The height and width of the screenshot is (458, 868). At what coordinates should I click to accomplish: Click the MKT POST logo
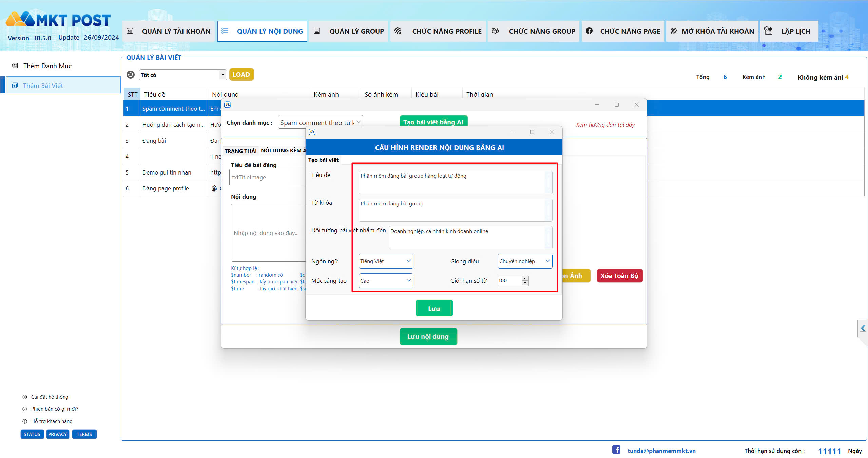pyautogui.click(x=58, y=19)
